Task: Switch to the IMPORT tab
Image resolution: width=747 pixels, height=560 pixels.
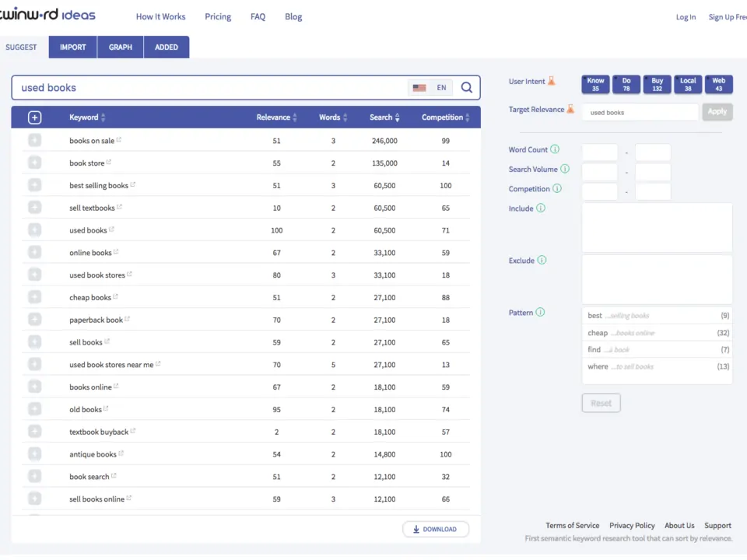Action: (x=73, y=47)
